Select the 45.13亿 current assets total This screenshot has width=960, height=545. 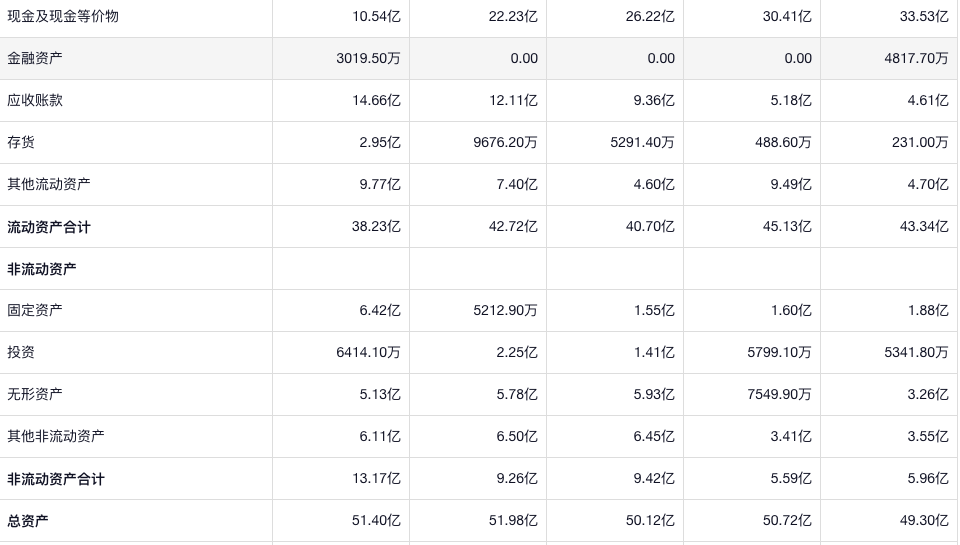tap(788, 227)
